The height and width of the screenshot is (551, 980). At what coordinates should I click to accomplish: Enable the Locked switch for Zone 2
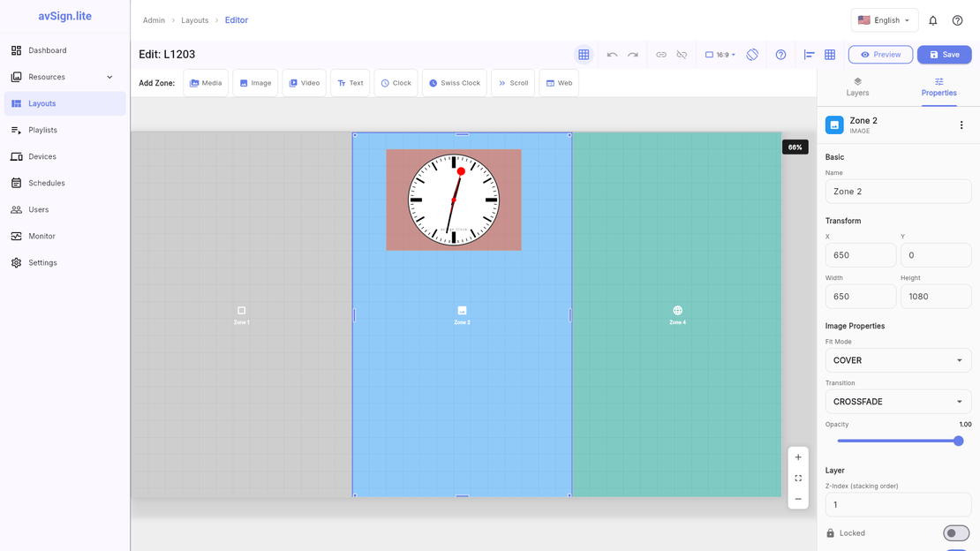pos(955,532)
